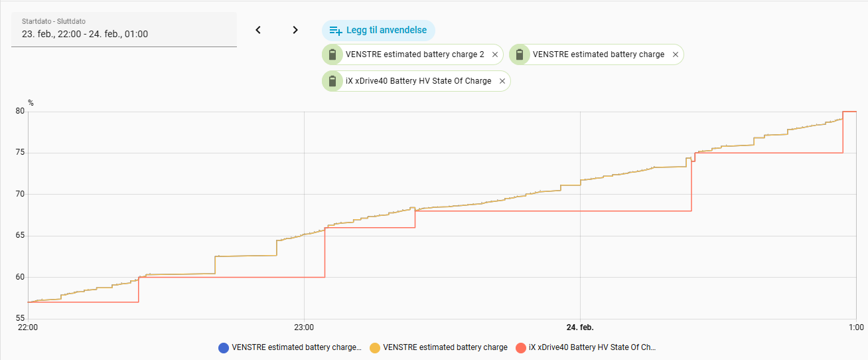Open the Startdato - Sluttdato date range picker

pos(124,30)
